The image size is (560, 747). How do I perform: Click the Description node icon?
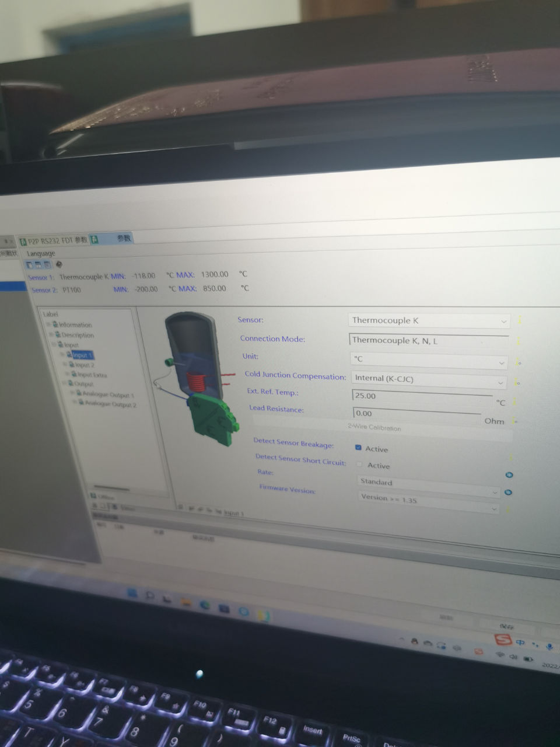point(58,335)
